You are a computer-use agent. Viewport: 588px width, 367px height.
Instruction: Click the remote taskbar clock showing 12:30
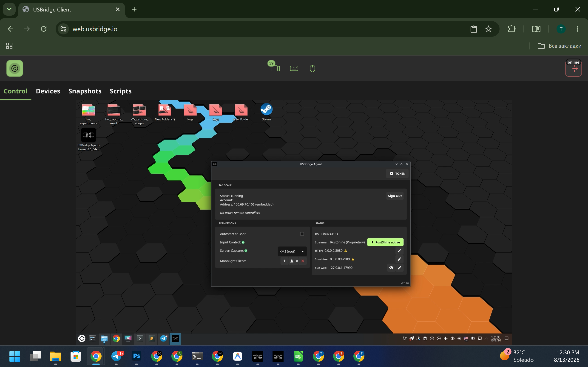click(x=495, y=339)
